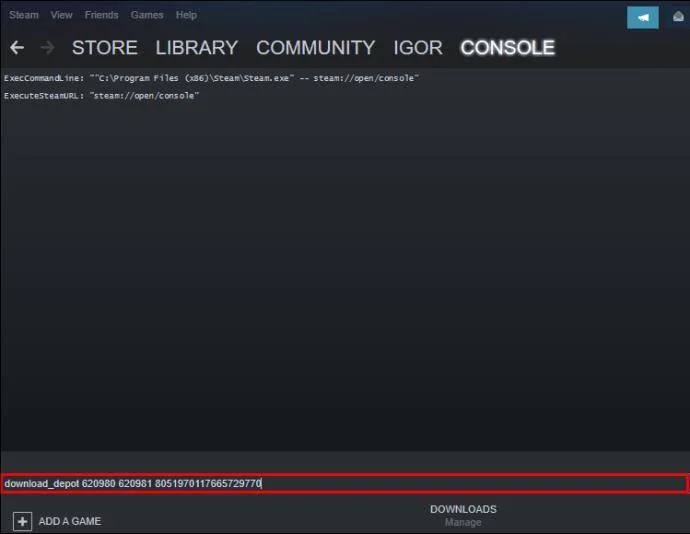Go forward with the right arrow
The height and width of the screenshot is (534, 690).
[x=47, y=47]
